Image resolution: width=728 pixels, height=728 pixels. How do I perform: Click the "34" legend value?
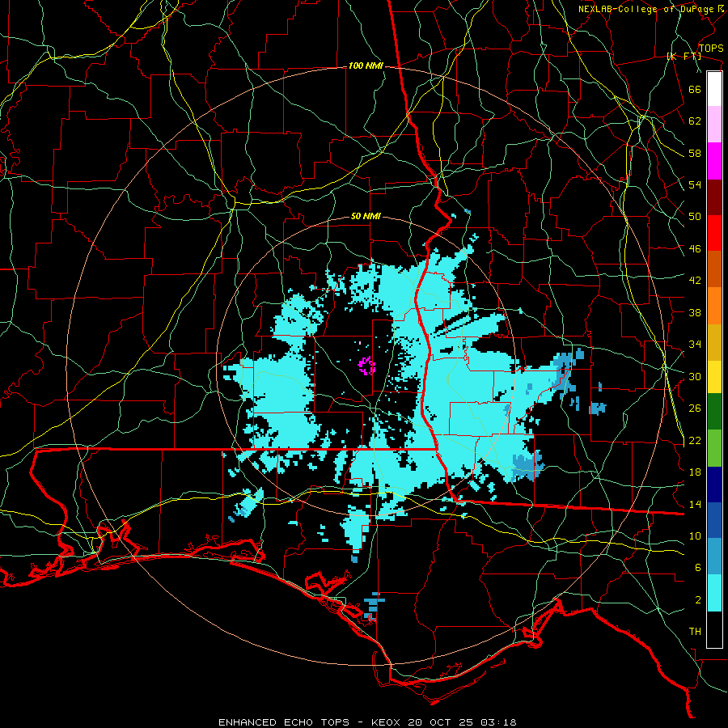[x=695, y=345]
